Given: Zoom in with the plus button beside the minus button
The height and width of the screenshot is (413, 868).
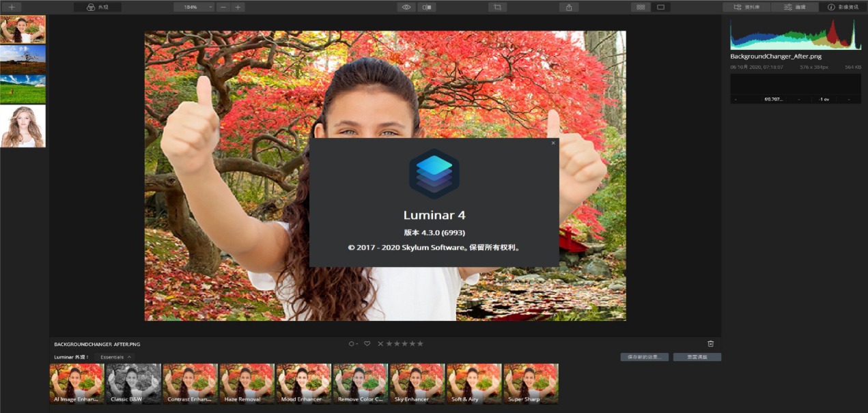Looking at the screenshot, I should (238, 7).
